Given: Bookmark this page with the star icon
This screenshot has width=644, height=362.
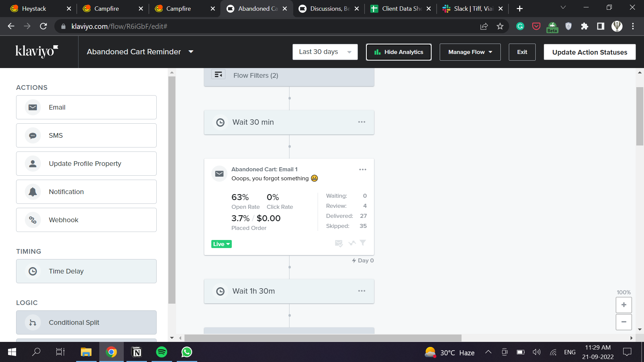Looking at the screenshot, I should point(500,26).
